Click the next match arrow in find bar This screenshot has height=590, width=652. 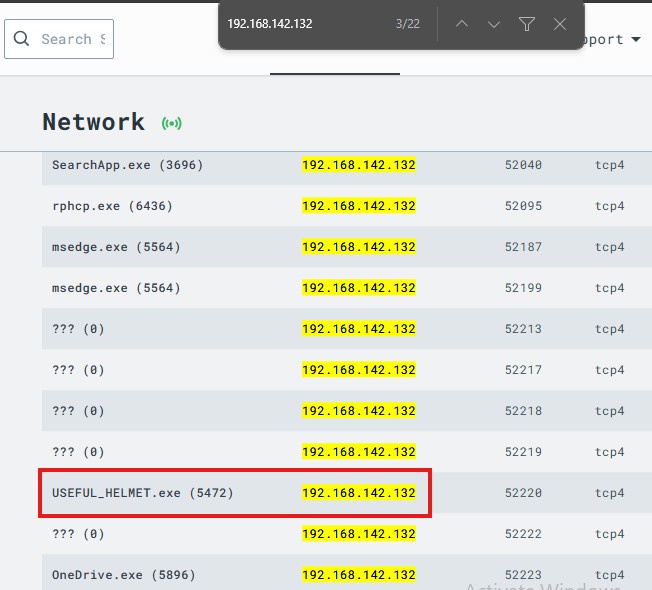494,24
